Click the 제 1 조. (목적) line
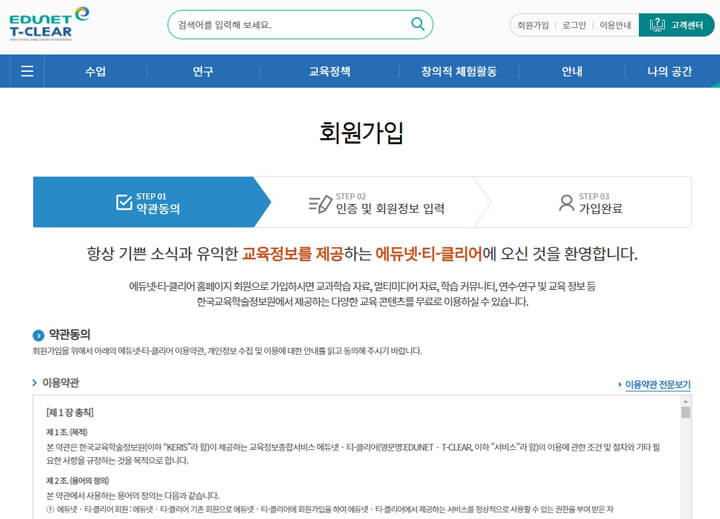 67,432
